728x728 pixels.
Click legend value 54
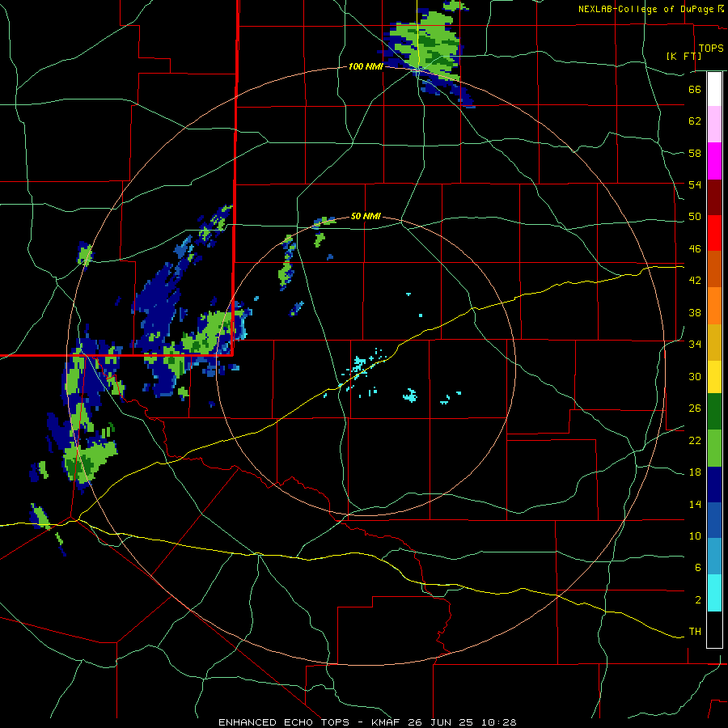tap(695, 185)
